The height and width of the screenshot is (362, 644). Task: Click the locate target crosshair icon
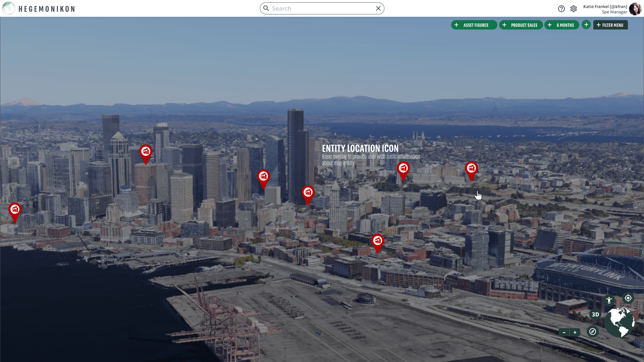pos(628,298)
